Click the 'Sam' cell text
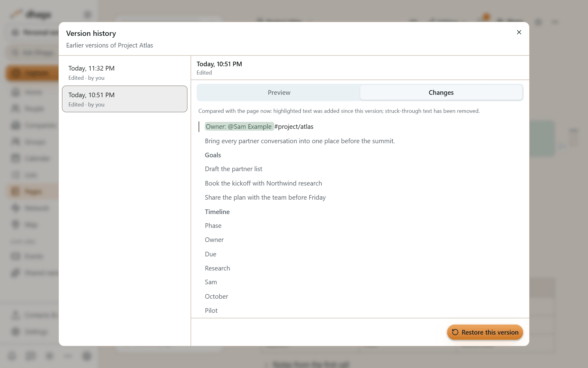The image size is (588, 368). (x=211, y=282)
